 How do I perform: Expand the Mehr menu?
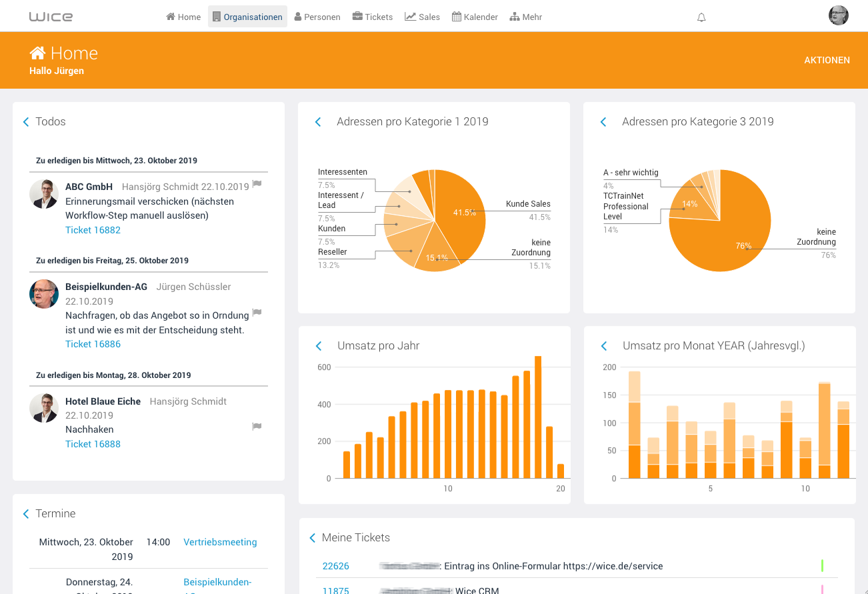(526, 17)
